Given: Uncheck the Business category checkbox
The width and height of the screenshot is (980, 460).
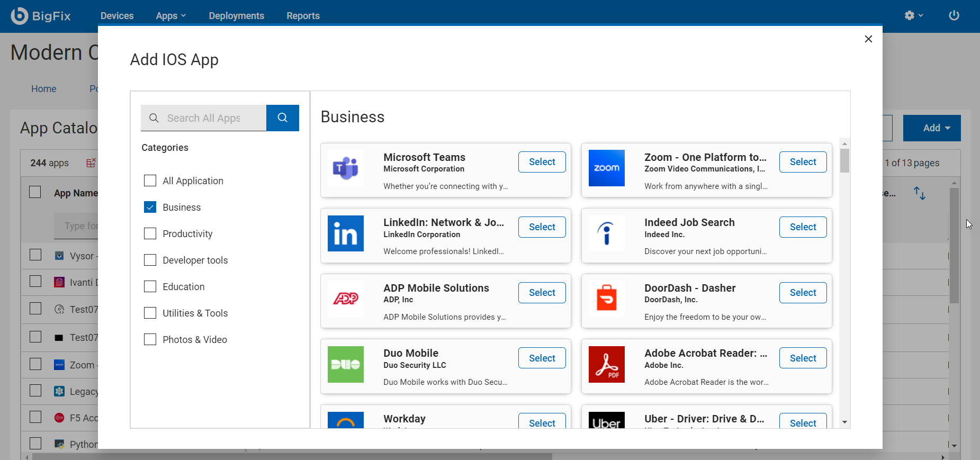Looking at the screenshot, I should pyautogui.click(x=150, y=207).
